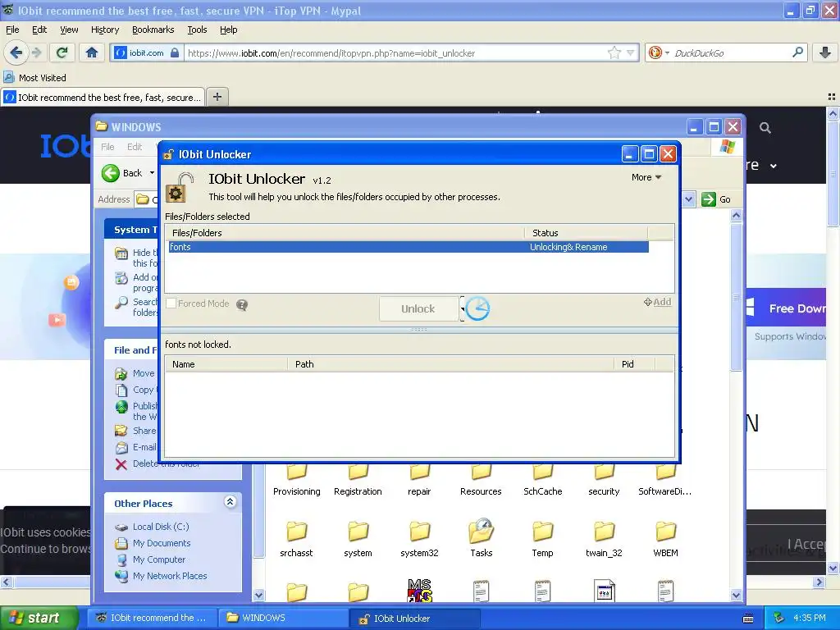This screenshot has width=840, height=630.
Task: Open the More dropdown in IObit Unlocker
Action: tap(646, 177)
